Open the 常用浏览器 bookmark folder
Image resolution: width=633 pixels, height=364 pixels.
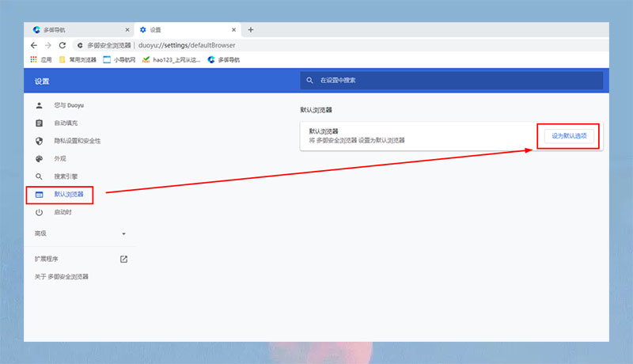[78, 59]
